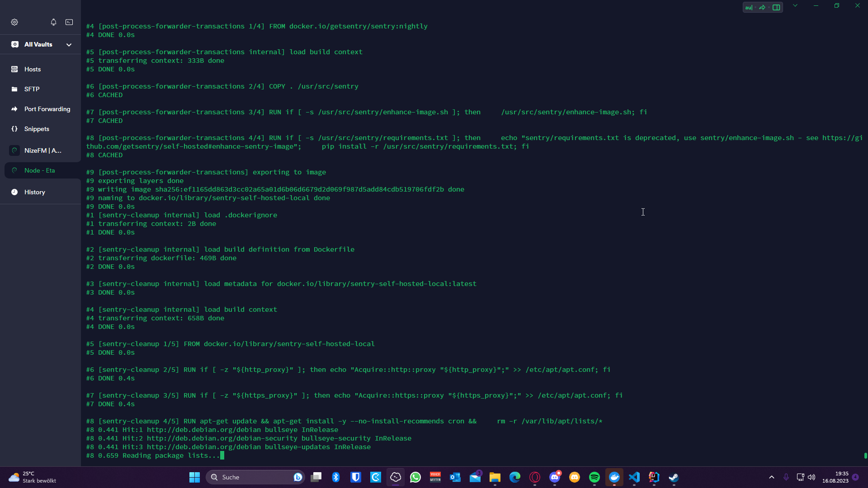Open the Hosts section
Screen dimensions: 868x488
point(33,69)
